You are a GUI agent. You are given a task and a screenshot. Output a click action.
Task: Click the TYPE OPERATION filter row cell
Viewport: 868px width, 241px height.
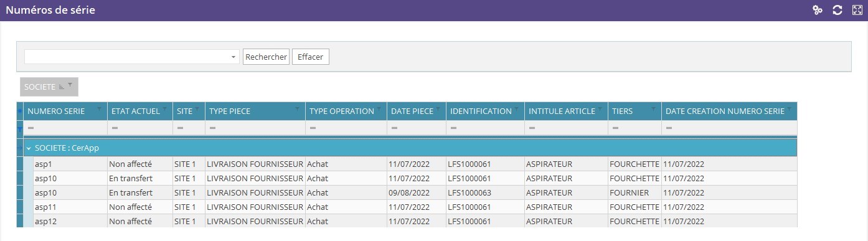click(346, 128)
